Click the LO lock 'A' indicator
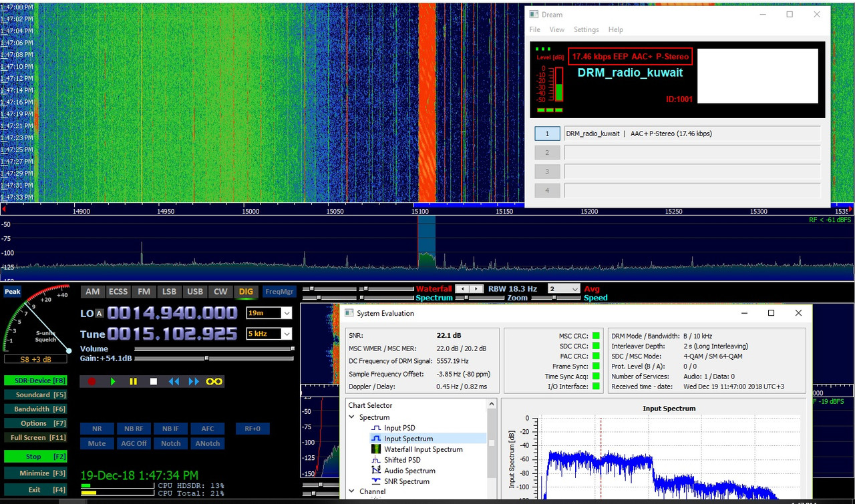 pos(100,314)
